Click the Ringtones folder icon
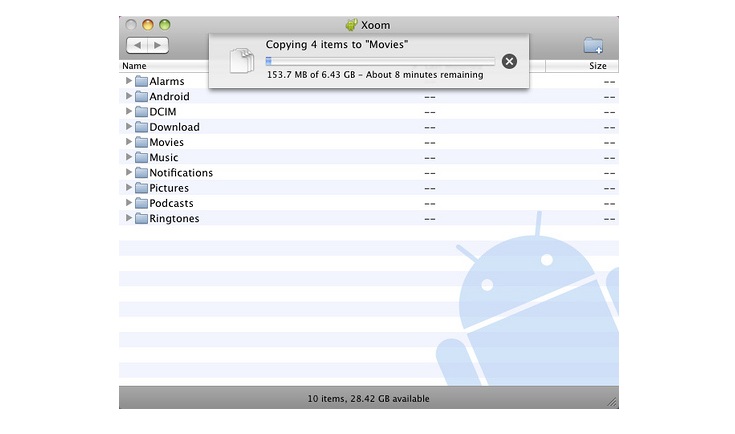This screenshot has width=735, height=434. click(x=141, y=219)
